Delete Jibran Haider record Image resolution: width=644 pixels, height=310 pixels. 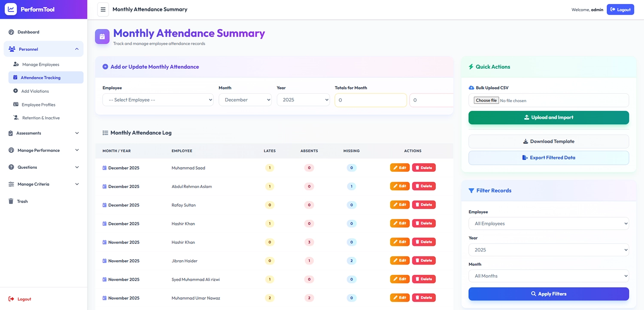424,261
